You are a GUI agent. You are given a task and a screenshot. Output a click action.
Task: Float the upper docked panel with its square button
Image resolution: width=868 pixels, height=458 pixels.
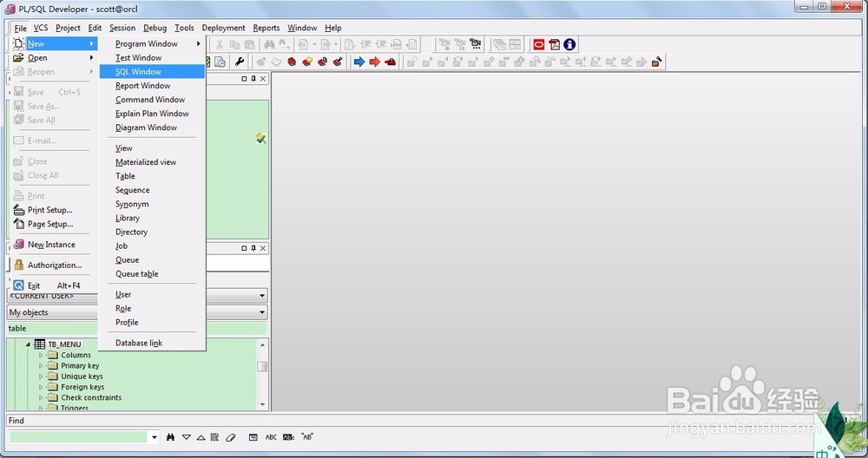[x=244, y=79]
